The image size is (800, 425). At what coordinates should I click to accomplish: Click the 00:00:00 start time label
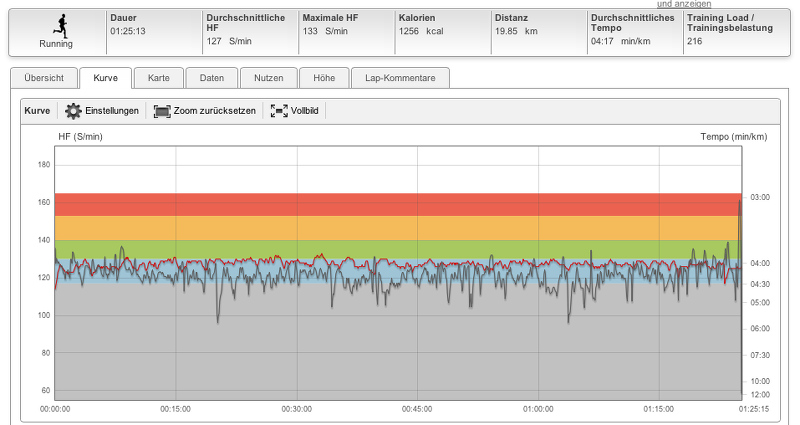point(55,409)
